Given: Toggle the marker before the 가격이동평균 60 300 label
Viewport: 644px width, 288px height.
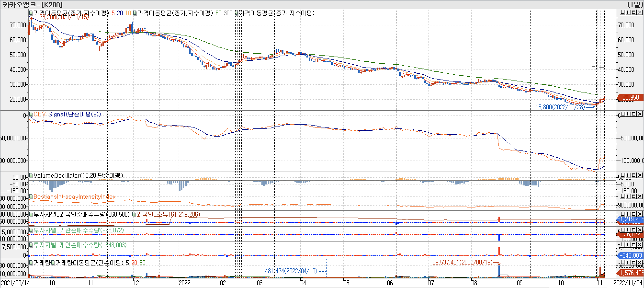Looking at the screenshot, I should [x=135, y=13].
